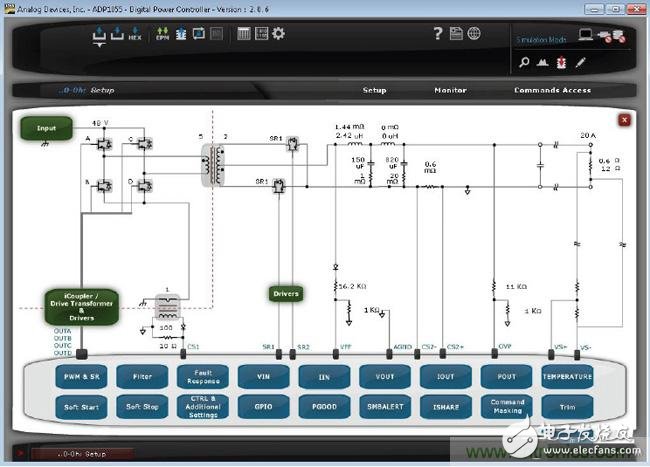Viewport: 650px width, 467px height.
Task: Click the VOUT configuration button
Action: pyautogui.click(x=385, y=377)
